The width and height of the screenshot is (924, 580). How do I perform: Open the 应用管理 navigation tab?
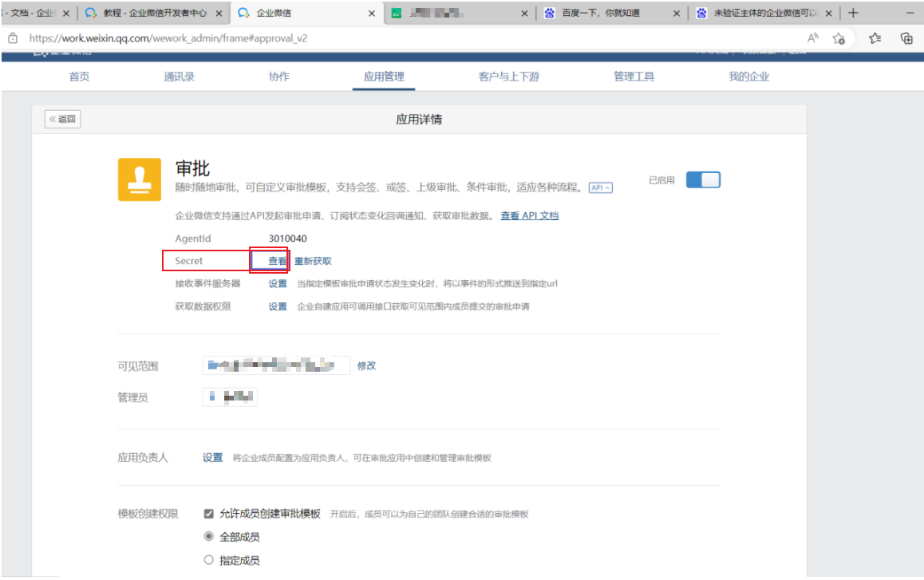pos(384,77)
